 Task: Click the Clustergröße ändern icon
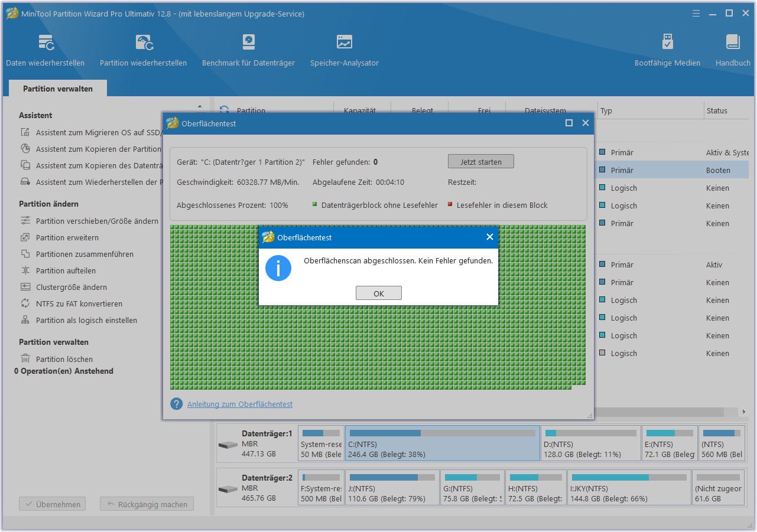[x=25, y=287]
